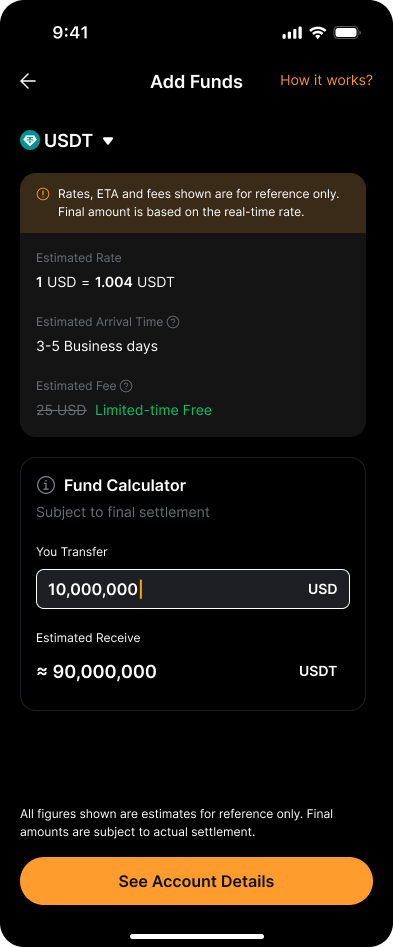Click the USDT Tether coin icon
This screenshot has height=947, width=393.
pyautogui.click(x=30, y=141)
